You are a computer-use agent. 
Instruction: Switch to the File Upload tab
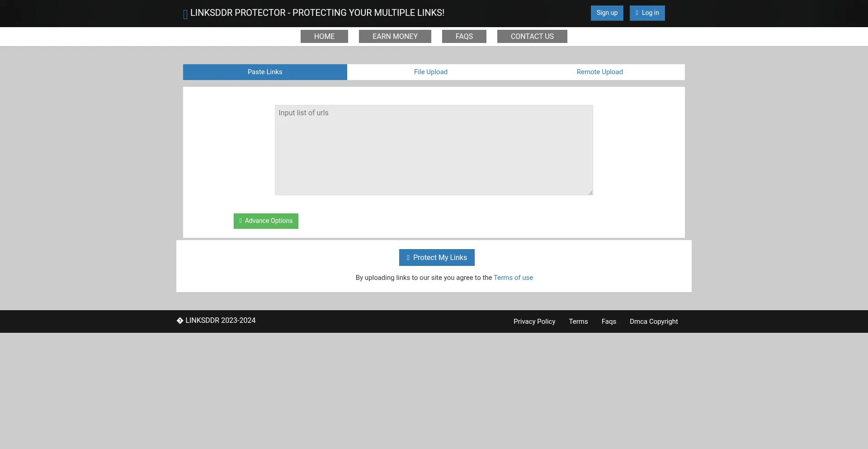click(x=430, y=72)
